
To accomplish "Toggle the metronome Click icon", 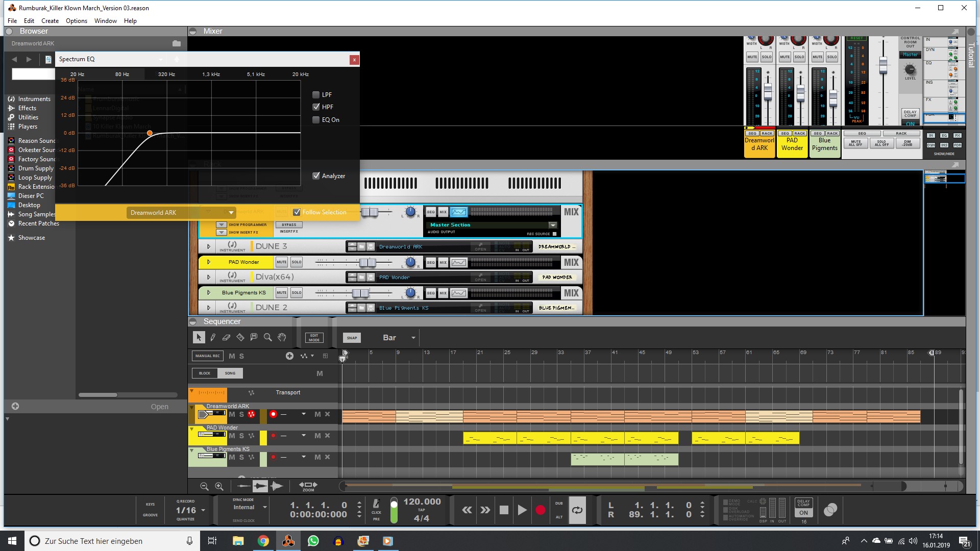I will click(376, 504).
